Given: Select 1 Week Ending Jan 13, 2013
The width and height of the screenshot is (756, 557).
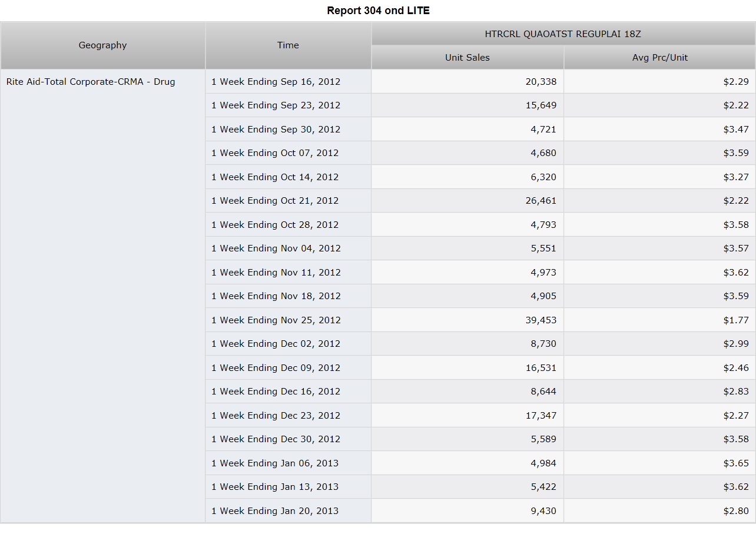Looking at the screenshot, I should (x=288, y=487).
